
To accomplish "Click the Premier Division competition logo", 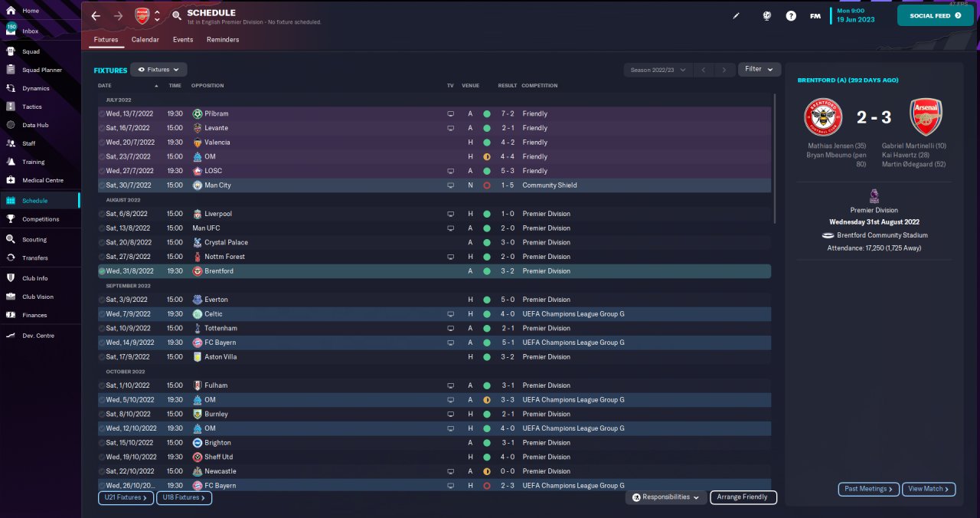I will (874, 196).
